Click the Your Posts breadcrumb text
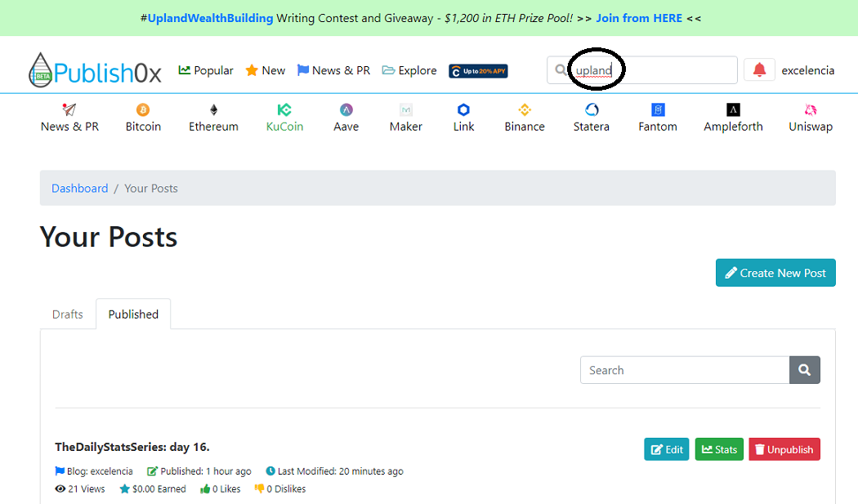858x504 pixels. click(151, 188)
